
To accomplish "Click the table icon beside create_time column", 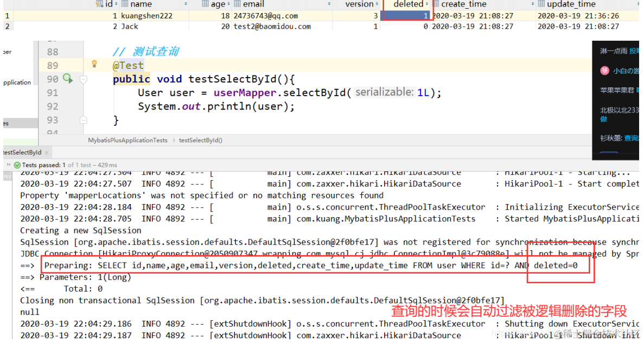I will (436, 4).
